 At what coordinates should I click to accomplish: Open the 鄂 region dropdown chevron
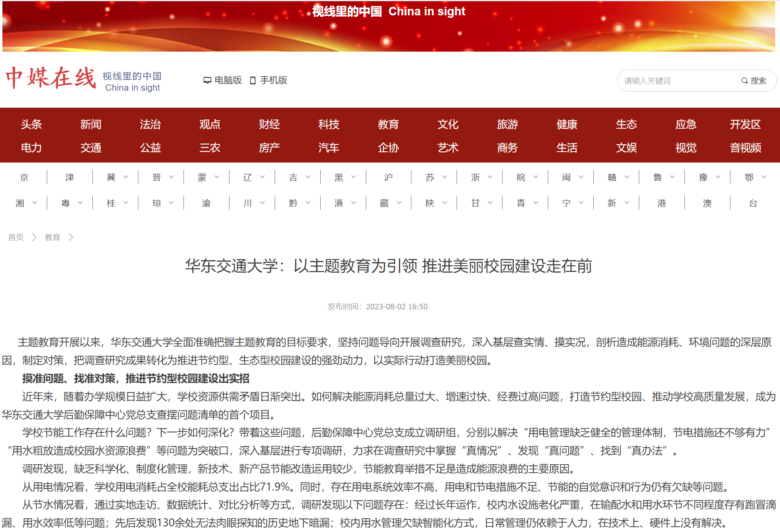(763, 177)
